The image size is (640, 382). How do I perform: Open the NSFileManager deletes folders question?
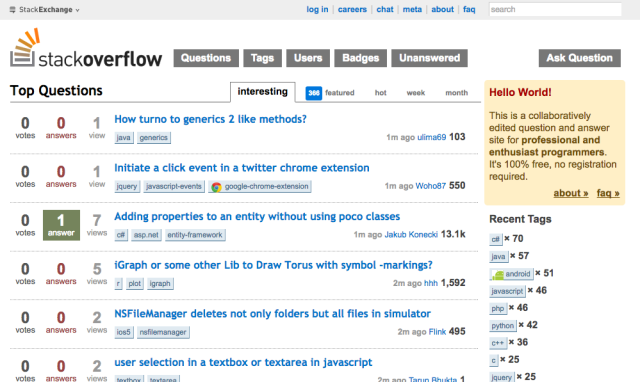(272, 313)
